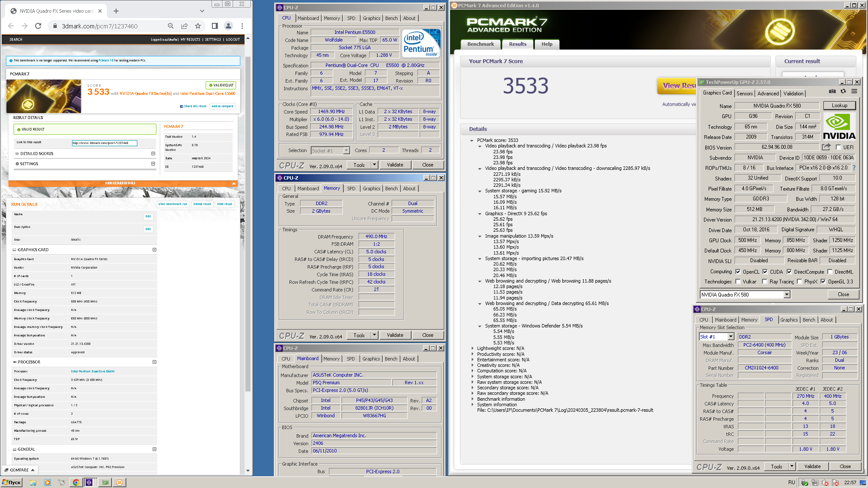This screenshot has height=488, width=868.
Task: Select the link to this result field
Action: pos(104,143)
